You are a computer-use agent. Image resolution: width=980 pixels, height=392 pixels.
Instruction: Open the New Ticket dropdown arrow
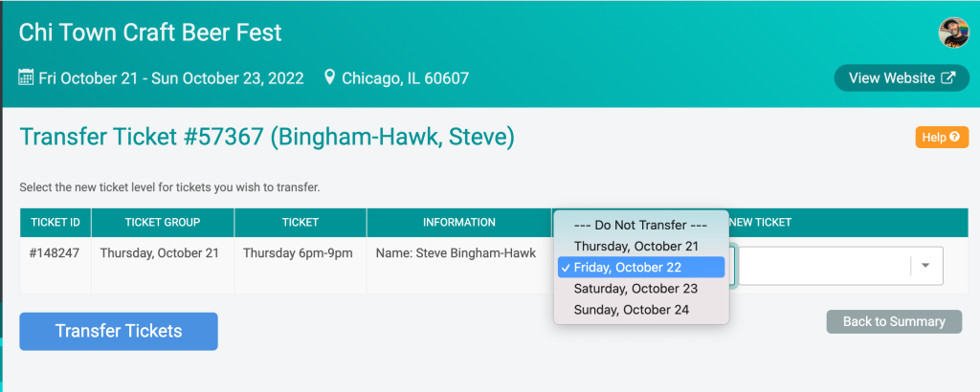click(x=925, y=265)
